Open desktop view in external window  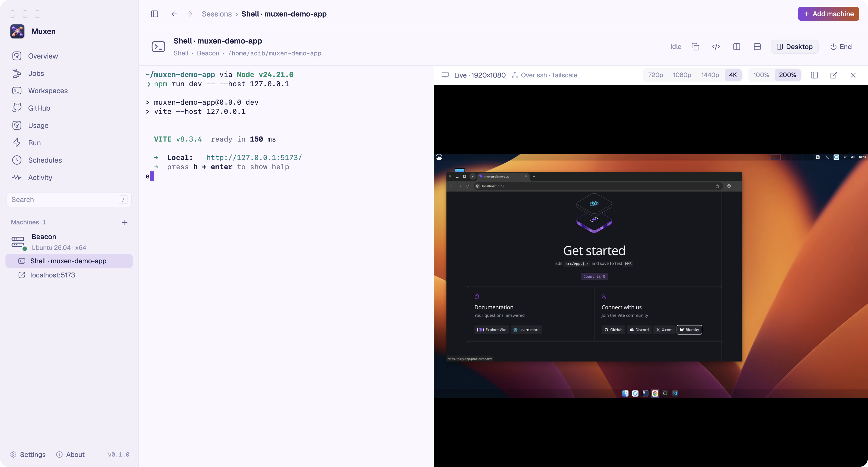click(834, 75)
